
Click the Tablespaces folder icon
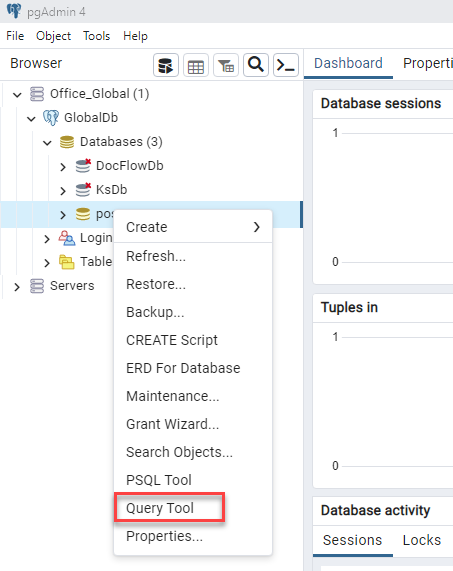(67, 262)
